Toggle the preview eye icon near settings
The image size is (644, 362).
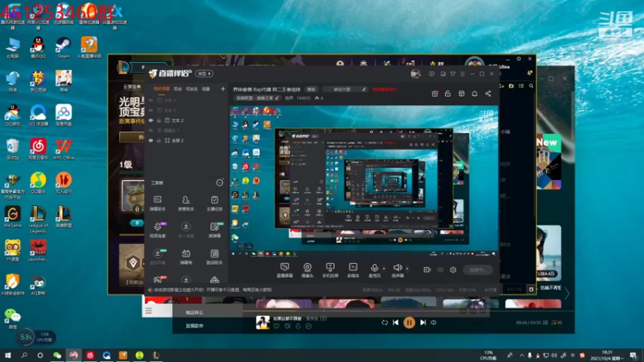click(x=440, y=269)
